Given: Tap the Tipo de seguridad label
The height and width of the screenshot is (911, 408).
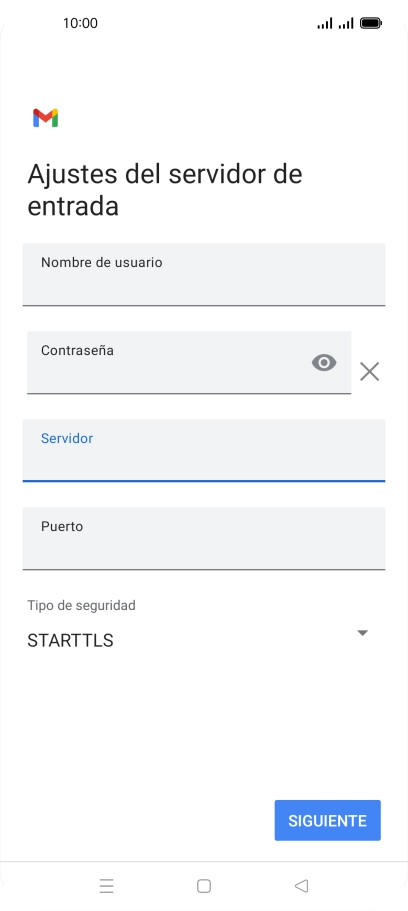Looking at the screenshot, I should (x=81, y=605).
